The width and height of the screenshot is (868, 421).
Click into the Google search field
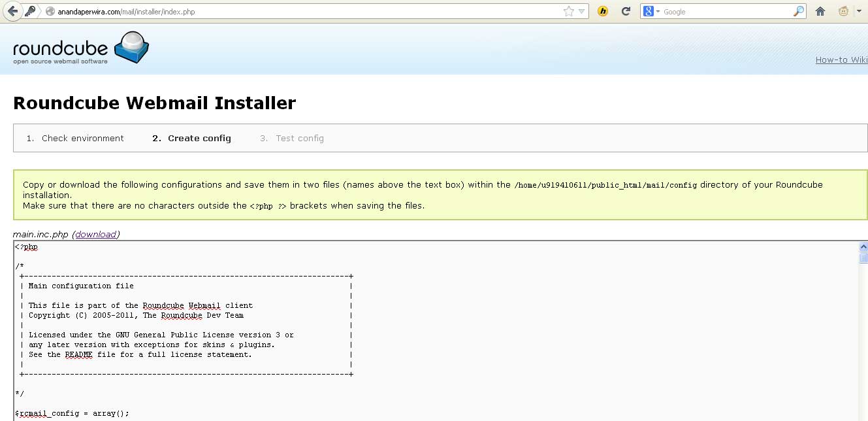click(727, 11)
